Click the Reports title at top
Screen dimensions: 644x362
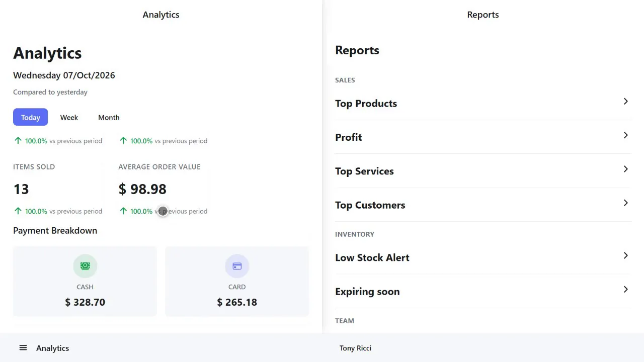click(x=483, y=15)
